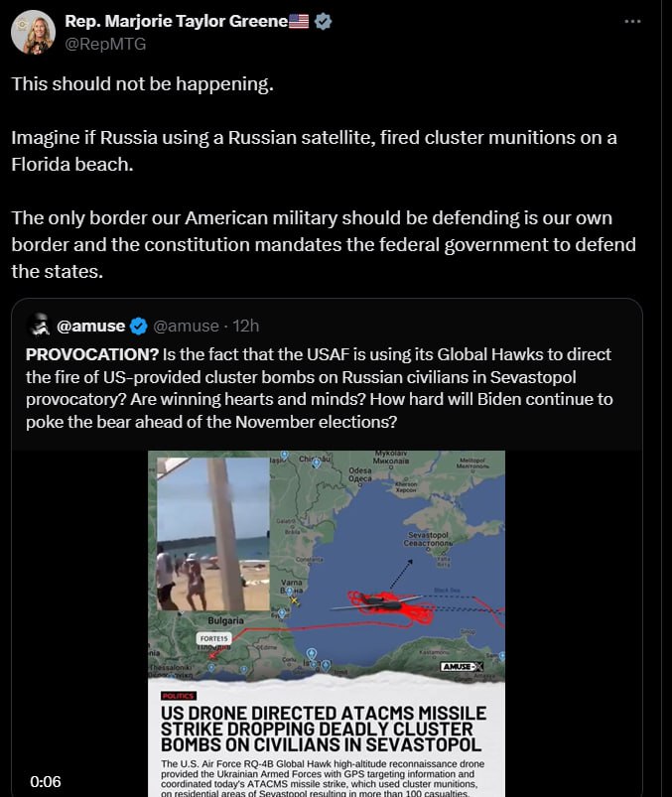The image size is (672, 797).
Task: Click the US DRONE DIRECTED ATACMS headline
Action: coord(324,729)
